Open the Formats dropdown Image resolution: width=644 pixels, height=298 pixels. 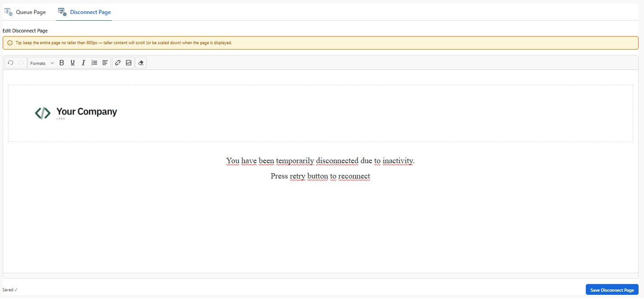[x=42, y=63]
